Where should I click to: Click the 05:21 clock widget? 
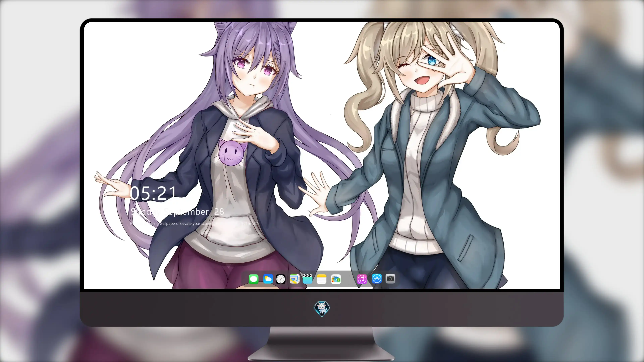coord(153,193)
